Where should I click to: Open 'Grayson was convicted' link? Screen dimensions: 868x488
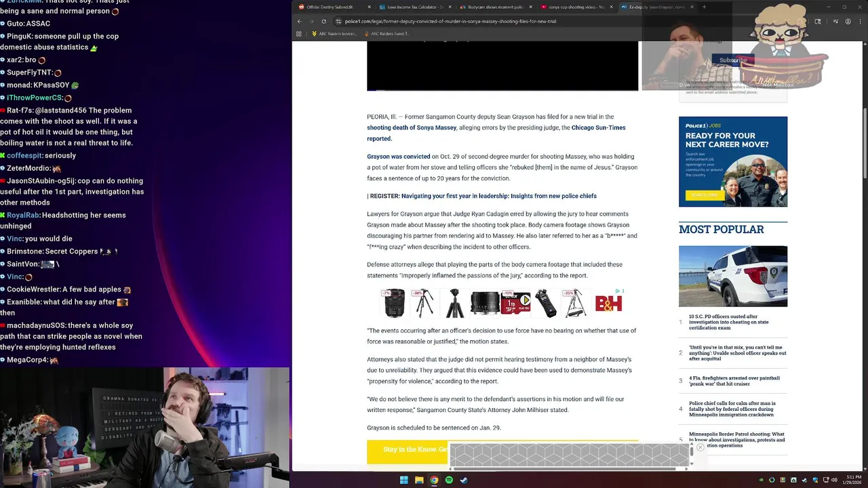(x=399, y=157)
